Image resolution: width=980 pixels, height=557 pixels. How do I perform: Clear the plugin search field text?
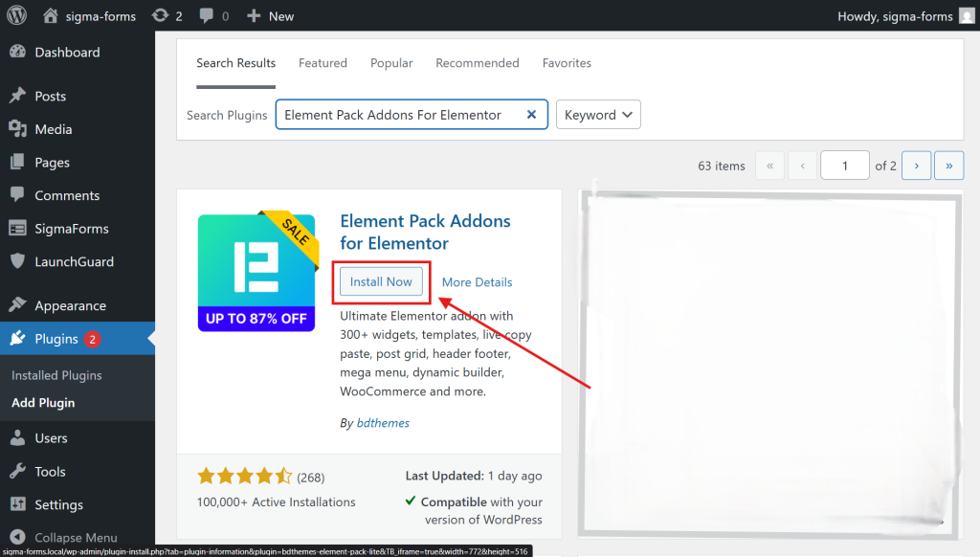pyautogui.click(x=531, y=115)
